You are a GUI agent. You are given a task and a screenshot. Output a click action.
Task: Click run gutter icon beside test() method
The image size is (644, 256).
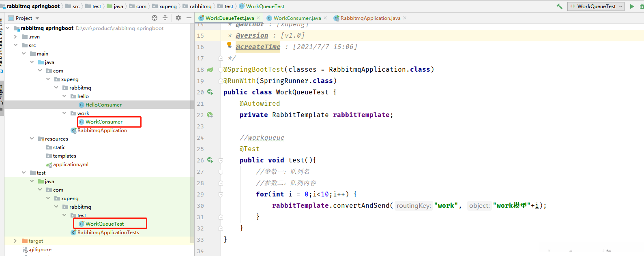pos(210,160)
